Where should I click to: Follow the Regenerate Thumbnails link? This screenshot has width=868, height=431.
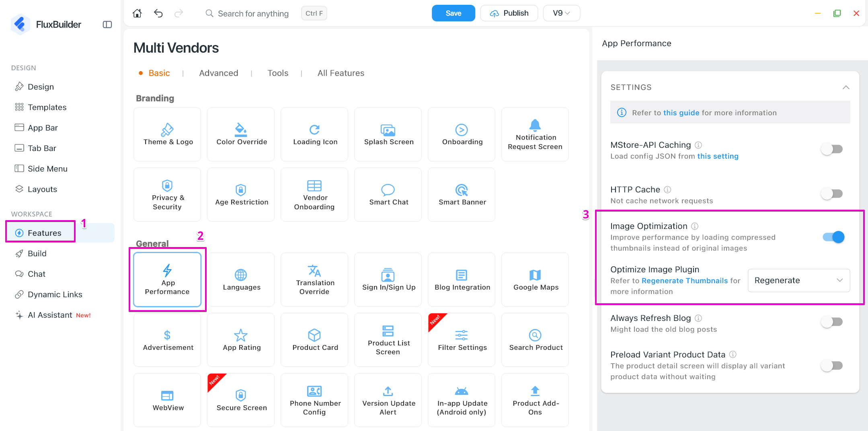coord(685,281)
